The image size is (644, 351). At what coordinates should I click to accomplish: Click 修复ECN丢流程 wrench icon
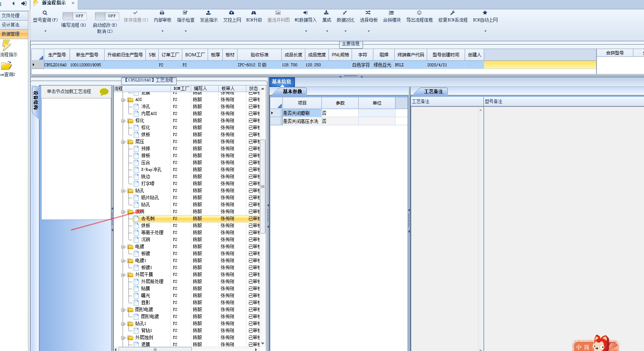453,13
